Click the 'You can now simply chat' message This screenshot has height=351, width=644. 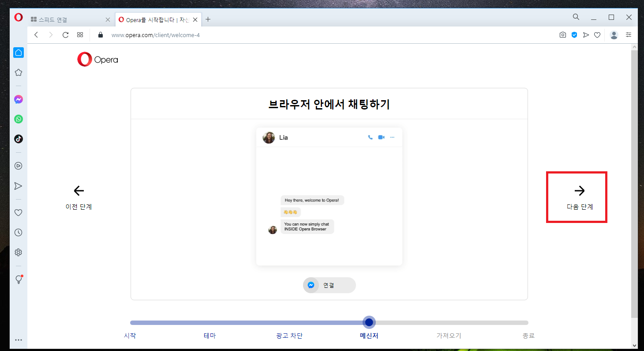click(x=307, y=226)
